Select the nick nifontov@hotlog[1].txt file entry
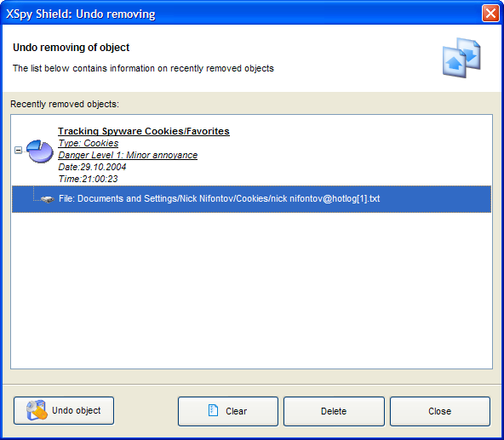Viewport: 504px width, 440px height. point(251,199)
